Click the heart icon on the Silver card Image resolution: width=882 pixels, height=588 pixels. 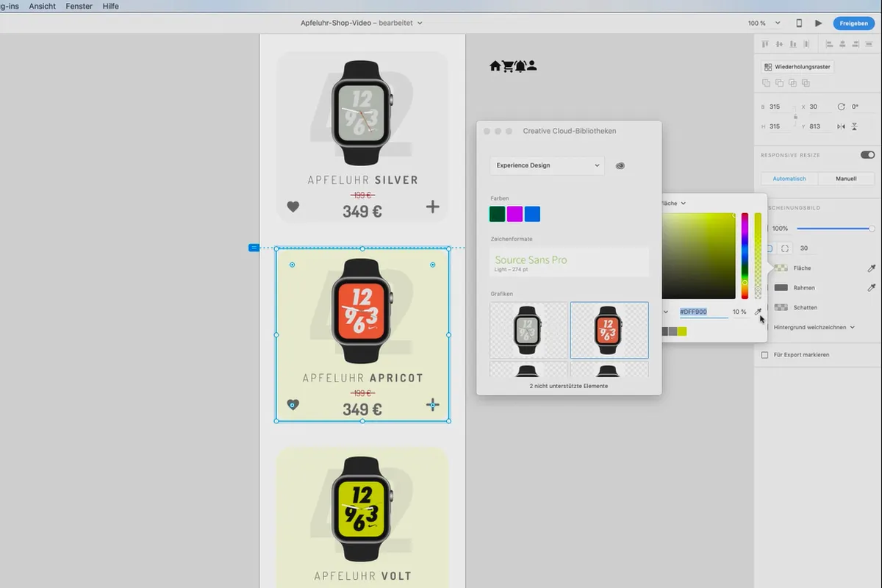click(293, 207)
